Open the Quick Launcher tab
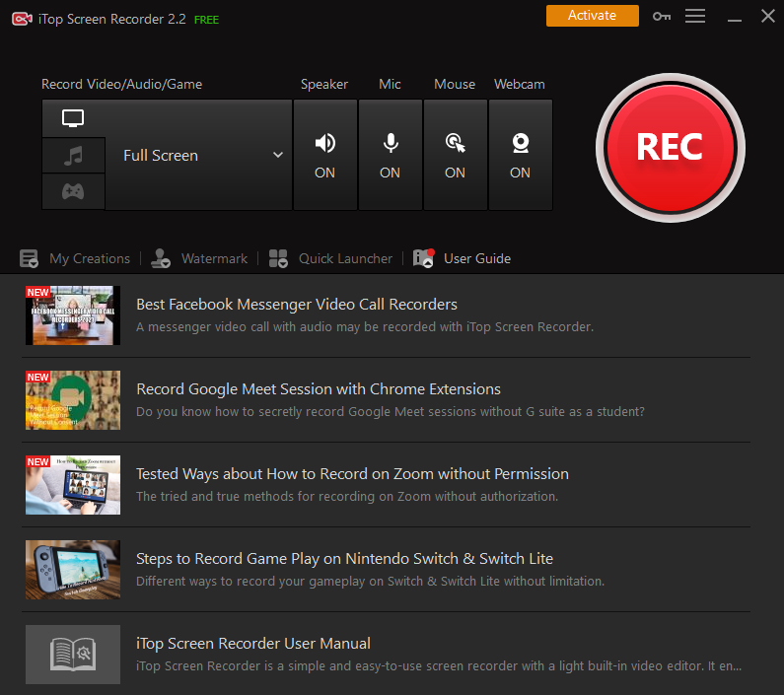This screenshot has height=695, width=784. (332, 258)
